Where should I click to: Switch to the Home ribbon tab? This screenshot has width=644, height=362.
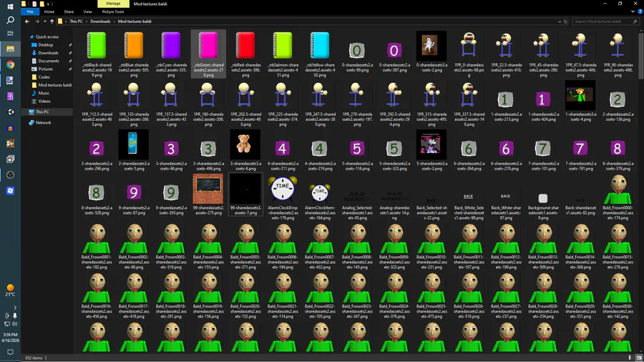tap(49, 12)
